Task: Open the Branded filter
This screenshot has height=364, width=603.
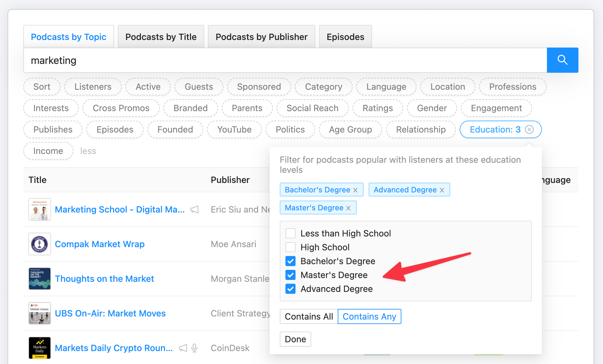Action: click(191, 108)
